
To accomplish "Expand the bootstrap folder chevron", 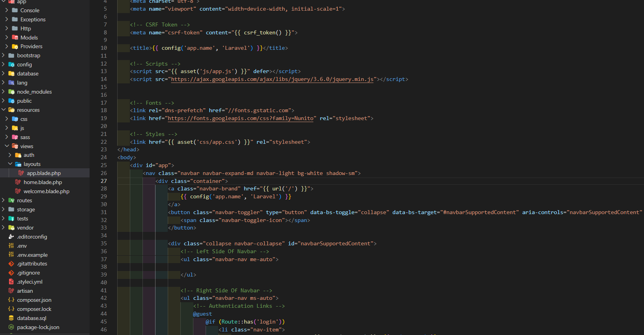I will pyautogui.click(x=3, y=55).
